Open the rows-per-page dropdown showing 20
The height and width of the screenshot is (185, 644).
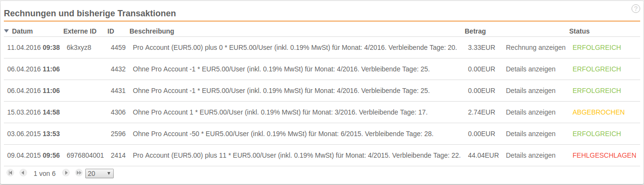pyautogui.click(x=99, y=173)
